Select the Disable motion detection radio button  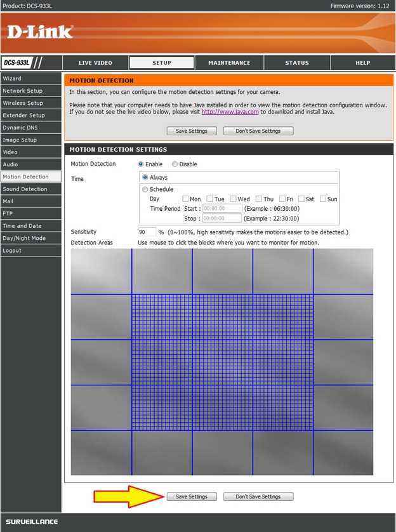pos(175,164)
